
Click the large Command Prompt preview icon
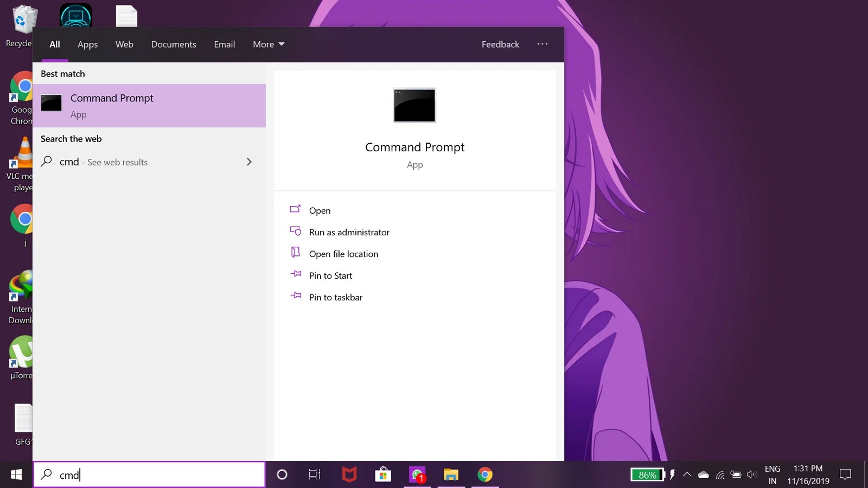pyautogui.click(x=414, y=105)
